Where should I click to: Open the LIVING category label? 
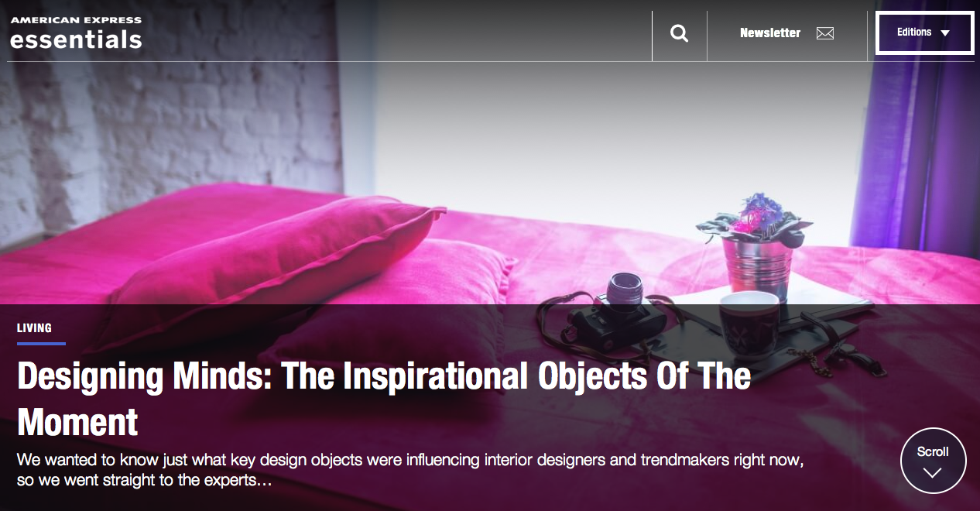pyautogui.click(x=34, y=328)
